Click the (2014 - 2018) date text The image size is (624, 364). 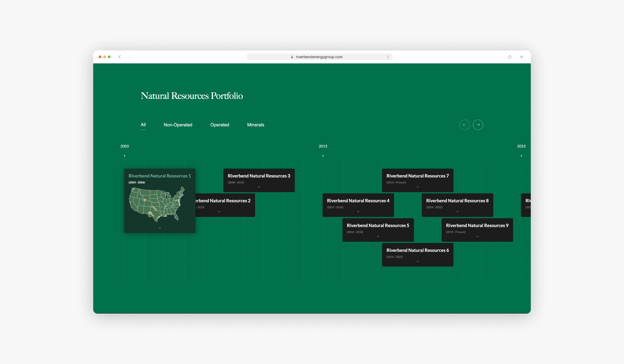click(x=355, y=232)
